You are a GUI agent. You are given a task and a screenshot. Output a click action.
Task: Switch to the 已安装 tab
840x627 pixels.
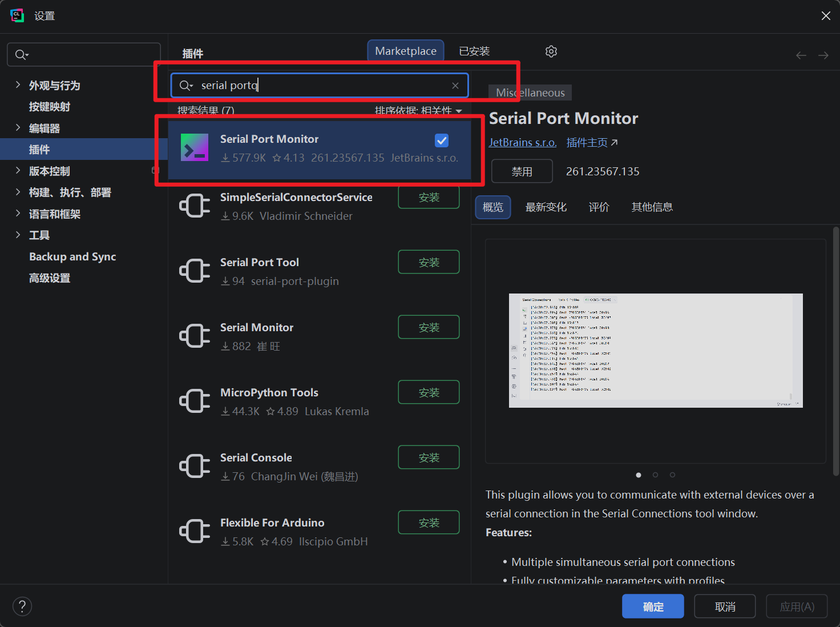tap(474, 51)
